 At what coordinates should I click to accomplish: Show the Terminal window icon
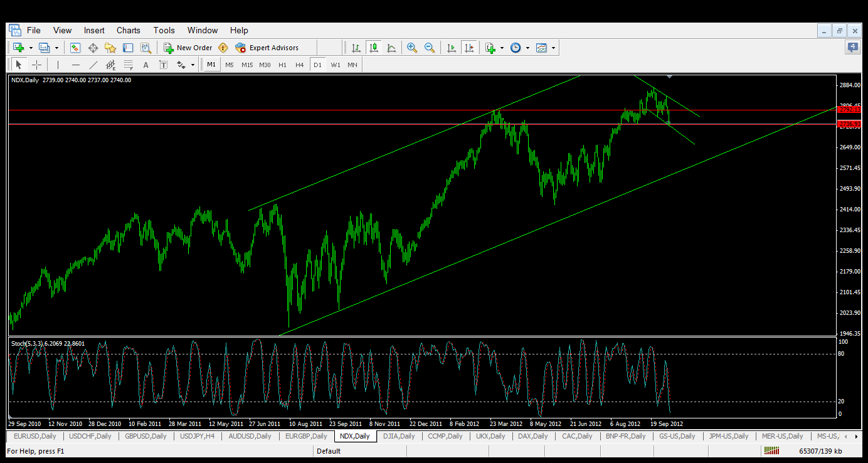tap(128, 48)
